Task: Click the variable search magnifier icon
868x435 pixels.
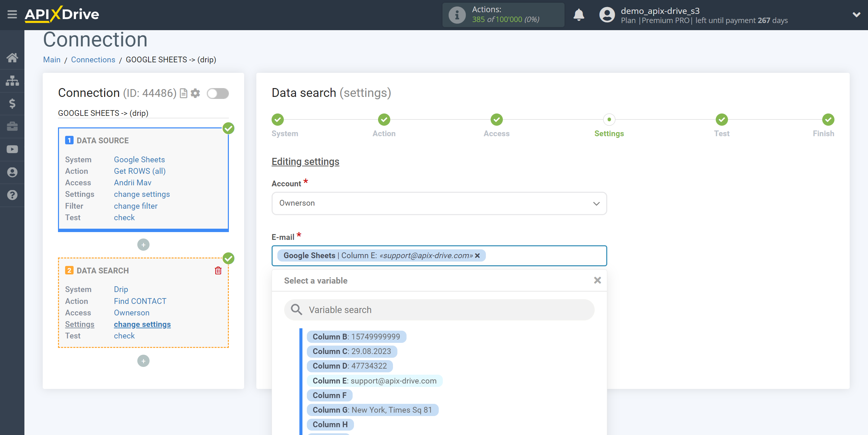Action: click(x=296, y=310)
